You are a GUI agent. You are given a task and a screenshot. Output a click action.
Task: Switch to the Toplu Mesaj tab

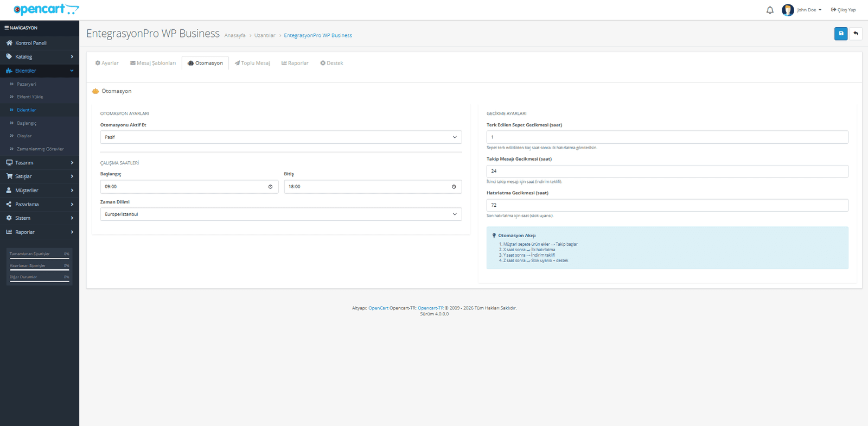pyautogui.click(x=252, y=63)
